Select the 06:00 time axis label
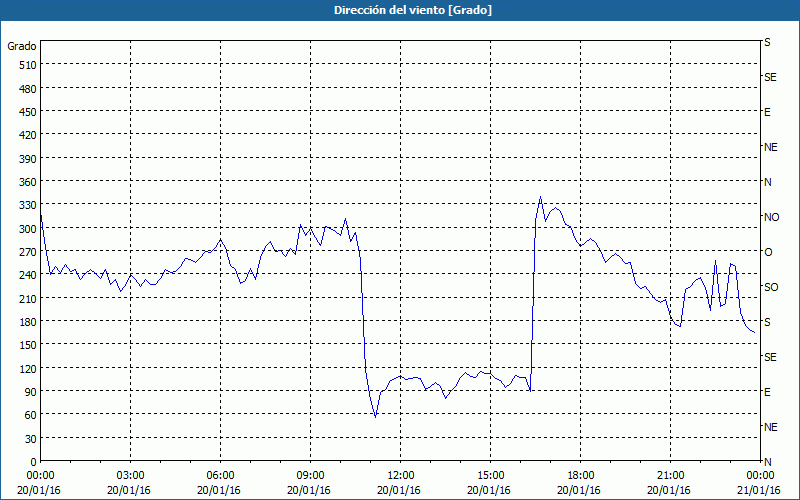Image resolution: width=800 pixels, height=500 pixels. 220,476
